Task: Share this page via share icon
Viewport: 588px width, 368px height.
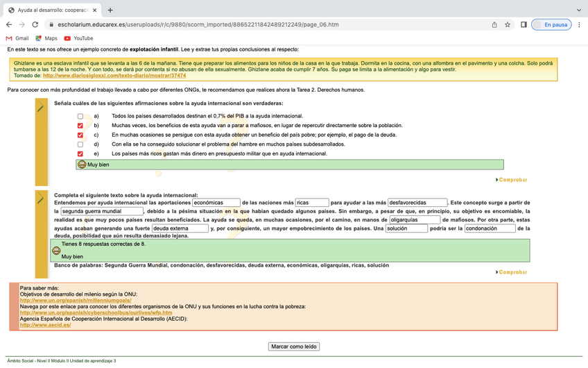Action: point(494,24)
